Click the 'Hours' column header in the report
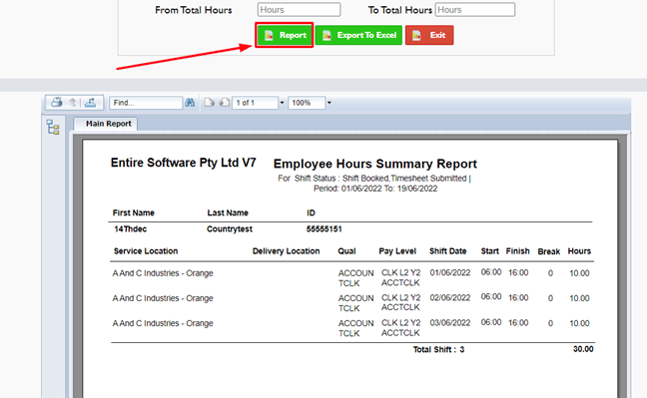The image size is (647, 398). coord(579,251)
